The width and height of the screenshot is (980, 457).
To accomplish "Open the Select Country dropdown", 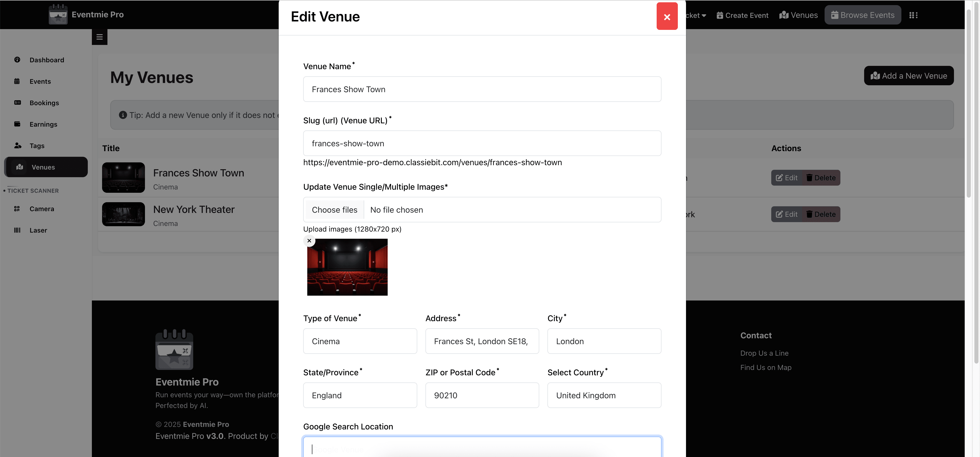I will coord(604,395).
